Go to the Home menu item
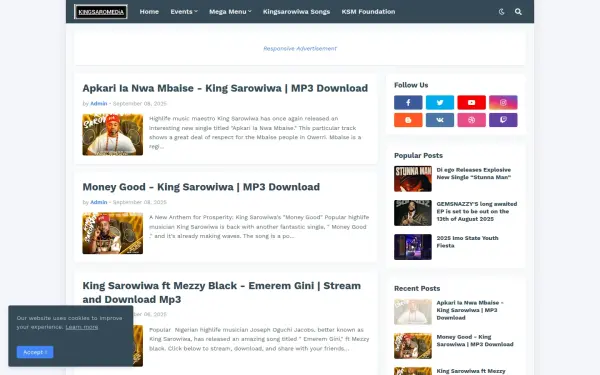Image resolution: width=600 pixels, height=375 pixels. 149,12
